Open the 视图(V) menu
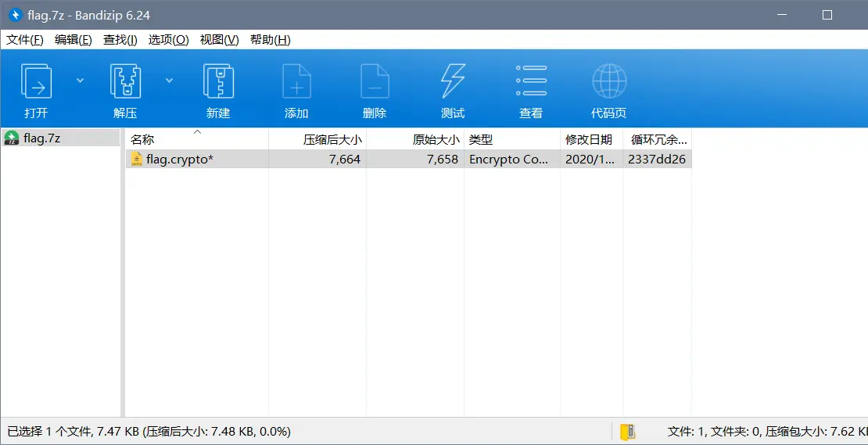 (219, 40)
